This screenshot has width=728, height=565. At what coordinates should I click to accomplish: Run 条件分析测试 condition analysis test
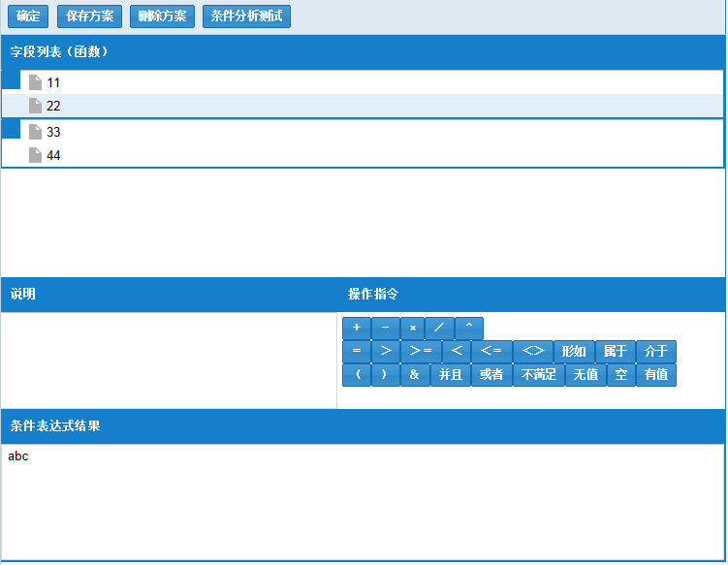[x=246, y=16]
